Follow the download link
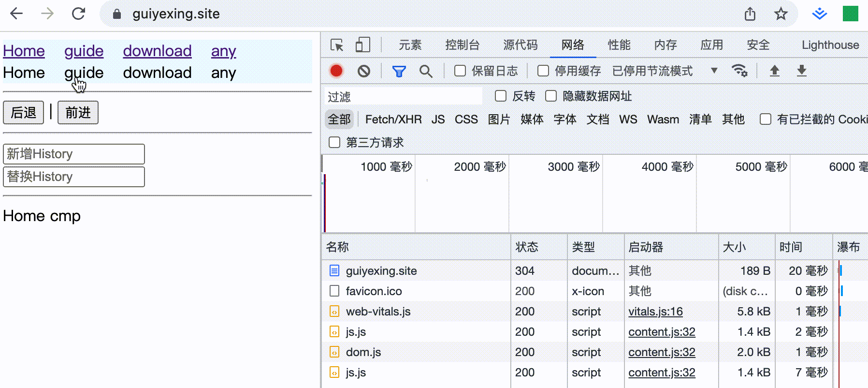This screenshot has width=868, height=388. tap(157, 51)
